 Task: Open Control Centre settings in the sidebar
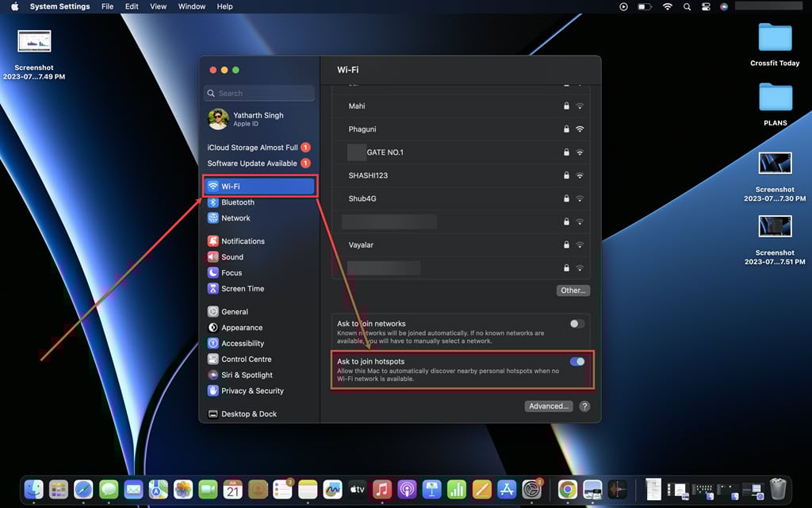pyautogui.click(x=239, y=360)
